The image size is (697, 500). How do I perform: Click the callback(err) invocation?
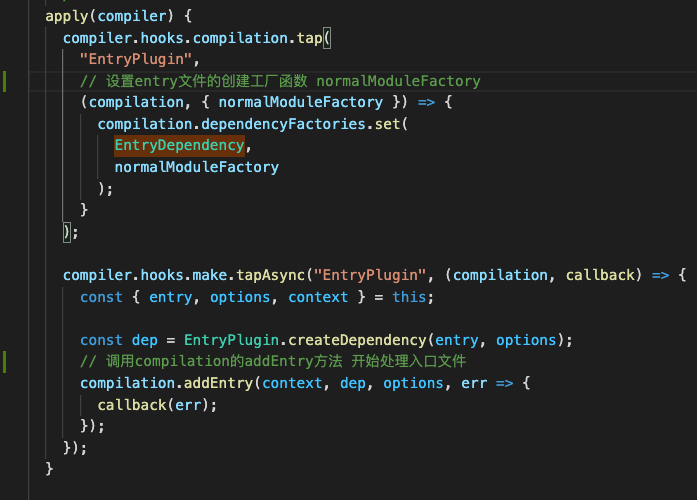coord(153,405)
